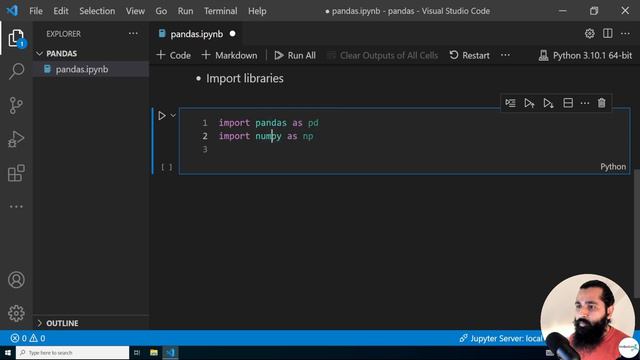Open Source Control view
The width and height of the screenshot is (640, 360).
click(16, 105)
